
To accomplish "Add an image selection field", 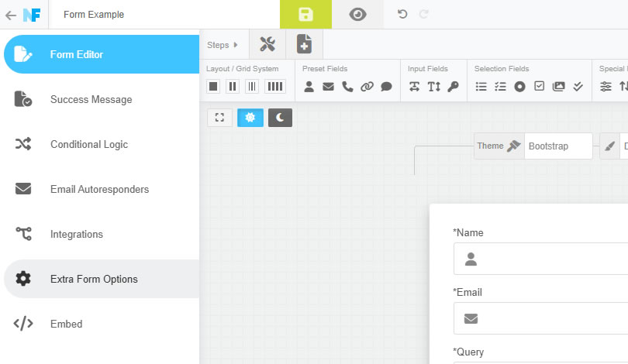I will click(558, 87).
